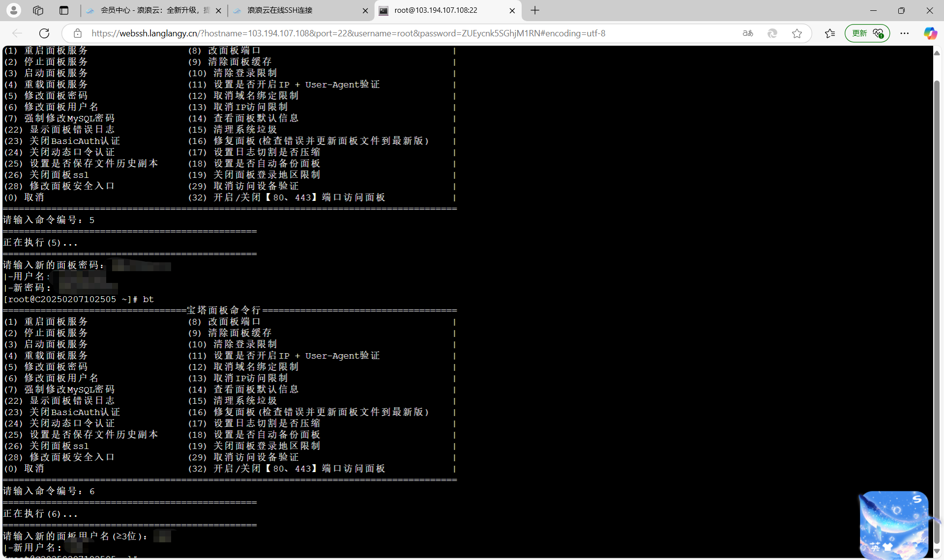Open the Copilot sidebar icon
Screen dimensions: 944x560
pos(930,33)
